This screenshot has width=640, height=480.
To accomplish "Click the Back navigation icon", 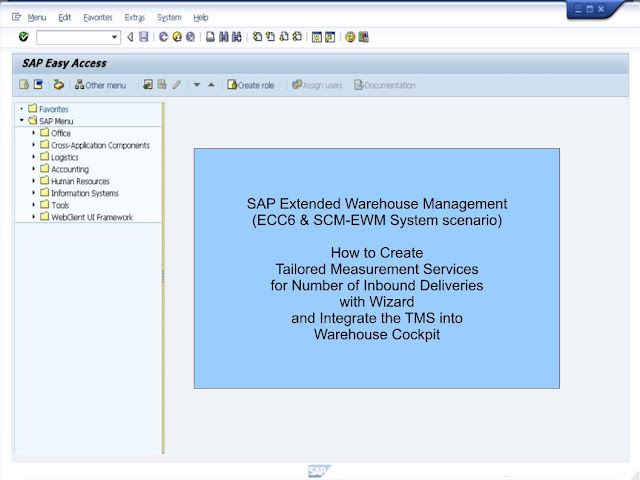I will tap(164, 37).
